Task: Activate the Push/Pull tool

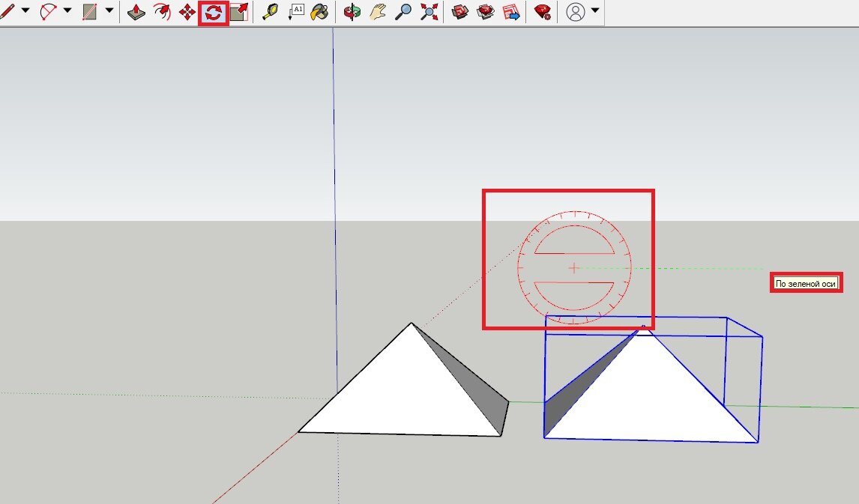Action: tap(136, 12)
